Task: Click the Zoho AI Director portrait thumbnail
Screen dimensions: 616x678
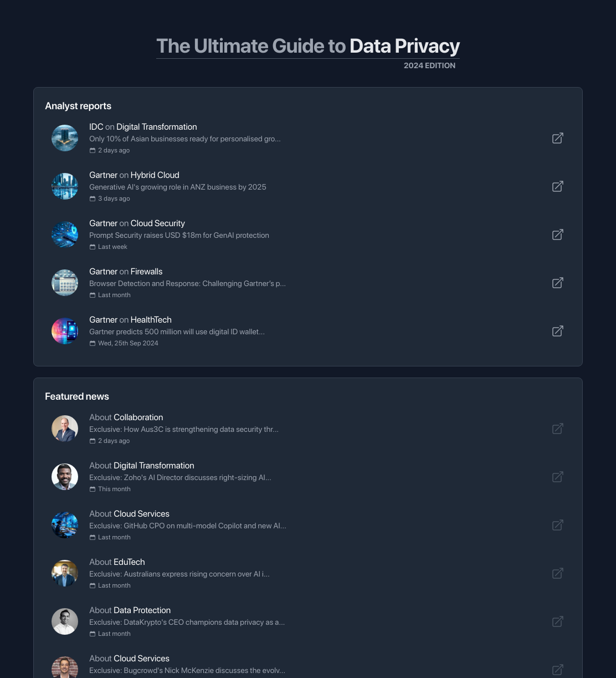Action: tap(65, 477)
